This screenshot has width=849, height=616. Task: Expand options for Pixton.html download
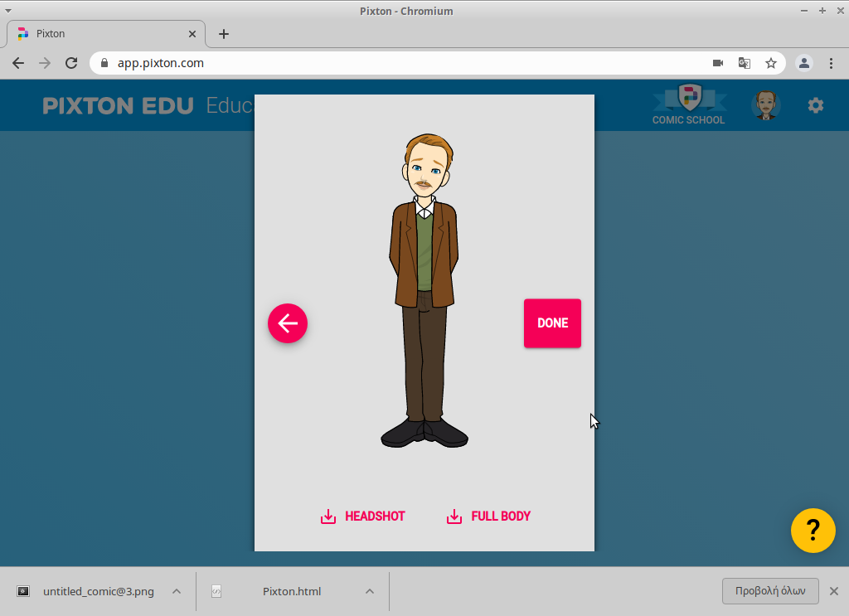tap(370, 591)
